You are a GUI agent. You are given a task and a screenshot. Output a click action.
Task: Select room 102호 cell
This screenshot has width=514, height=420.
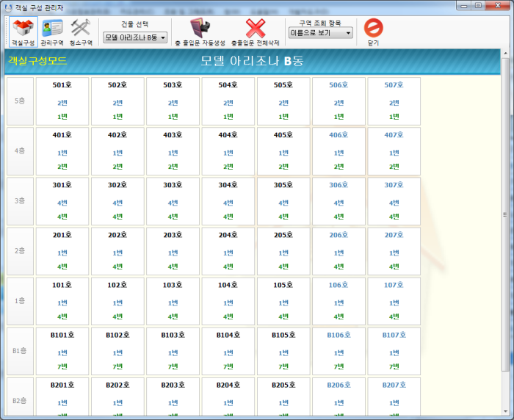pos(117,301)
